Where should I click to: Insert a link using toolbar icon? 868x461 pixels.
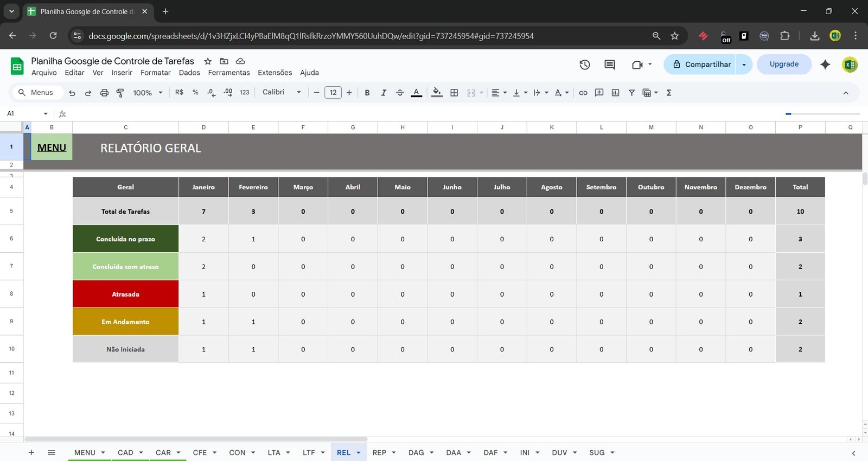pyautogui.click(x=583, y=93)
